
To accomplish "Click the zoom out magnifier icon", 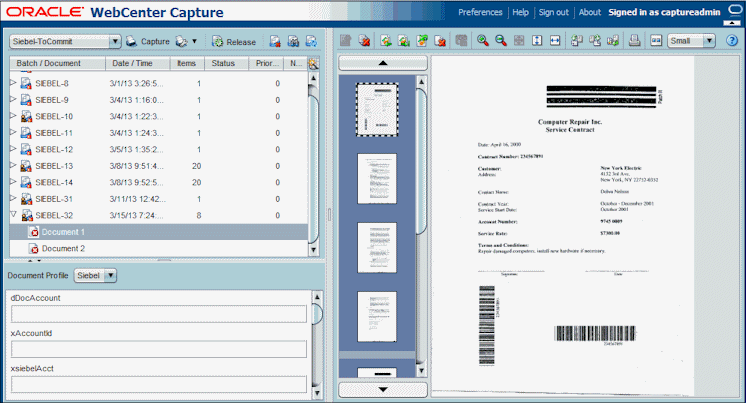I will coord(501,41).
